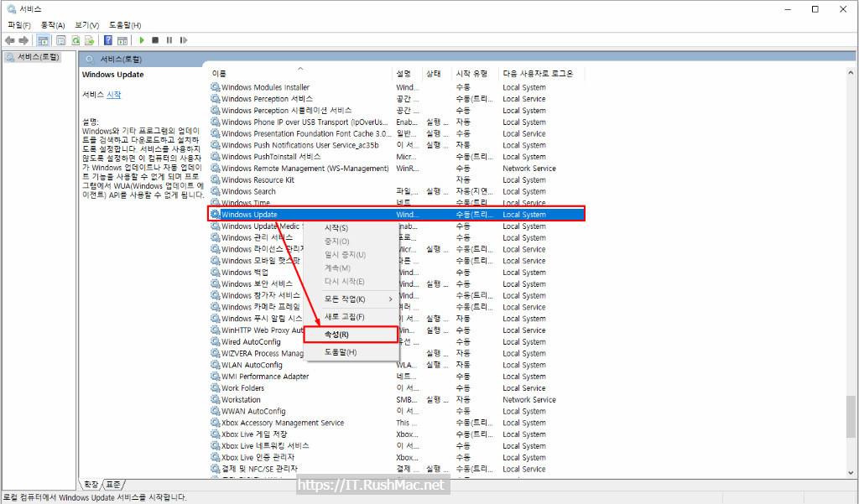
Task: Start the service with green play icon
Action: pos(142,40)
